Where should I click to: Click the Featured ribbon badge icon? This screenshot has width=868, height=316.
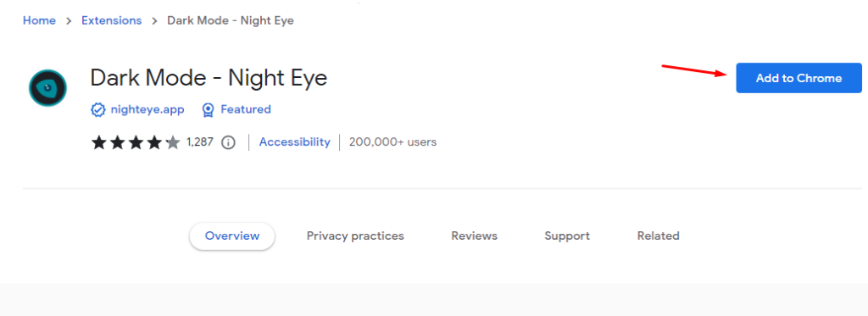208,109
